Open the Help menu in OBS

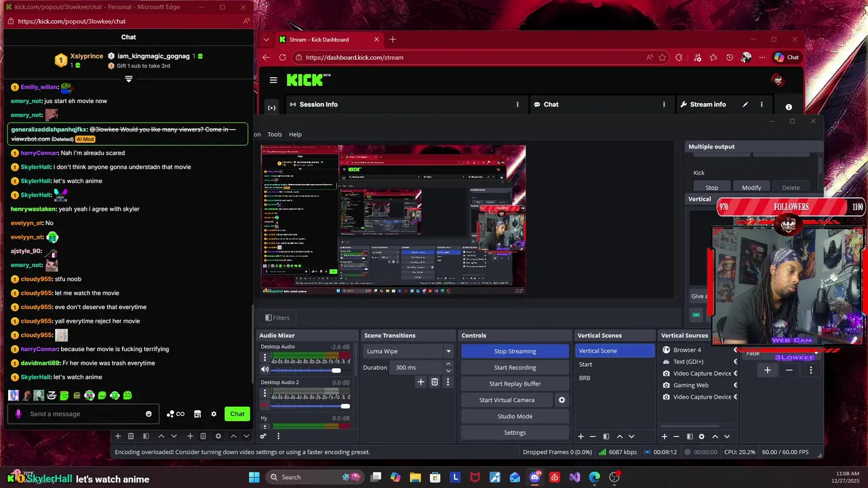pos(295,134)
